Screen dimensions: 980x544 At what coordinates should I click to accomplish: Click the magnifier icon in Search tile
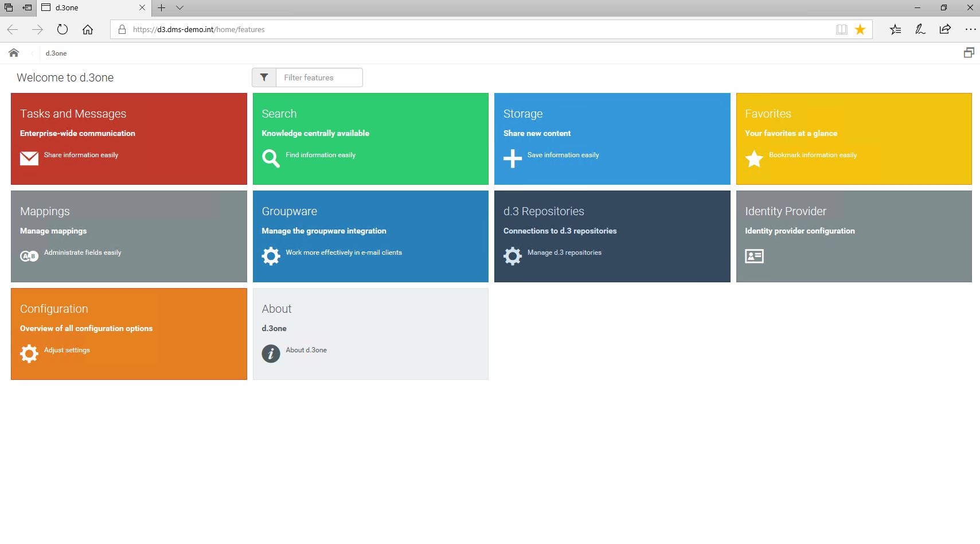[271, 158]
